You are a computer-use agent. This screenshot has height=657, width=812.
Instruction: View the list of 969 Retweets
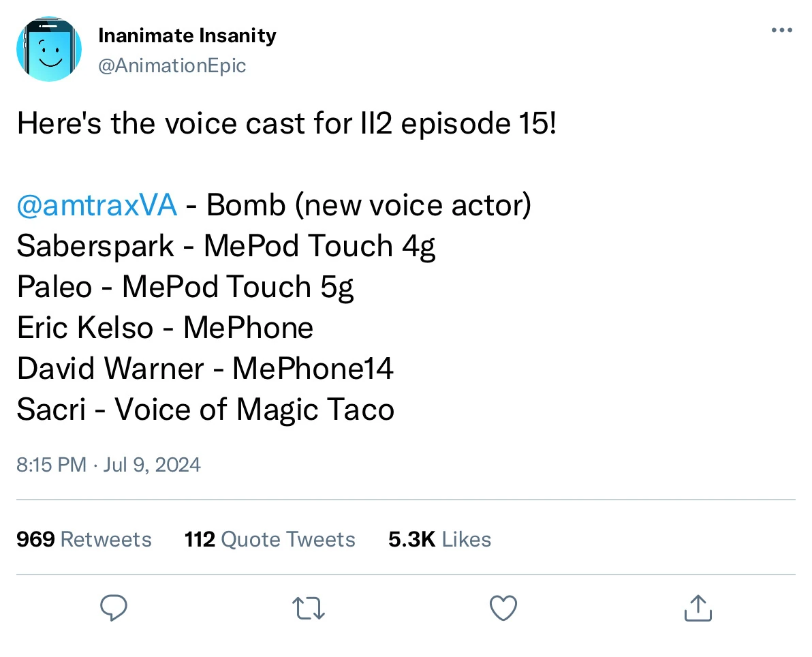click(83, 539)
